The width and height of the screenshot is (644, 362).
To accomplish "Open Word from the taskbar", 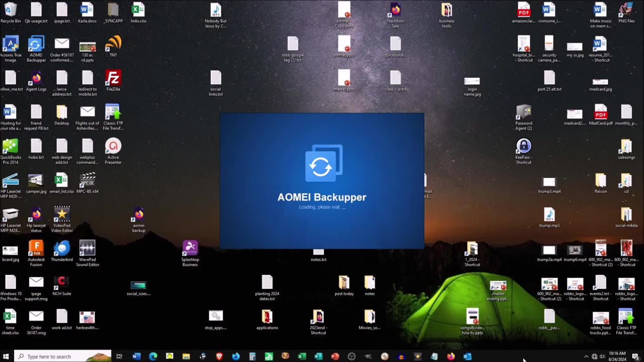I will coord(136,356).
